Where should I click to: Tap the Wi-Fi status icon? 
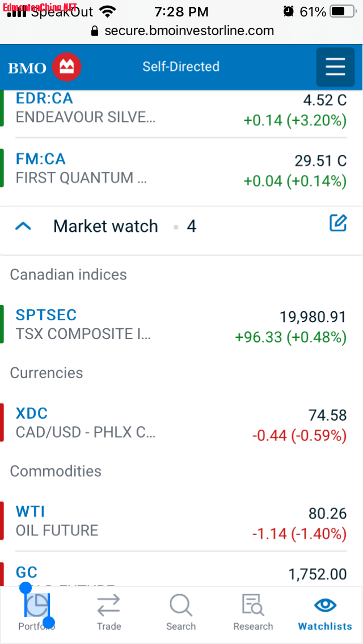tap(106, 11)
